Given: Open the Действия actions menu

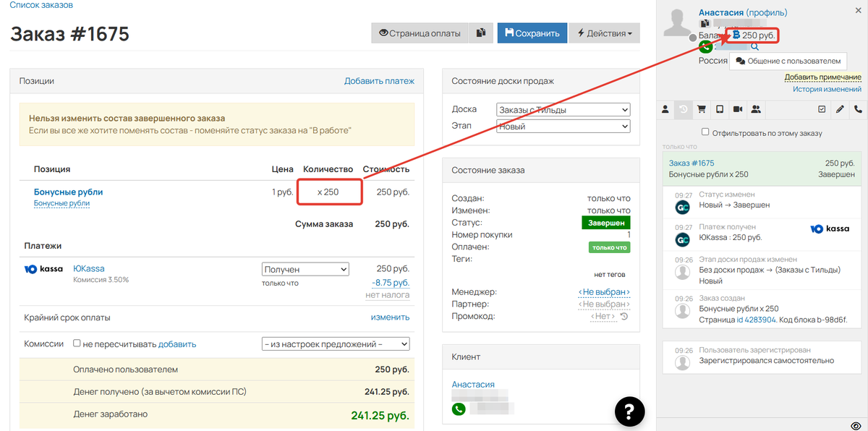Looking at the screenshot, I should tap(604, 33).
